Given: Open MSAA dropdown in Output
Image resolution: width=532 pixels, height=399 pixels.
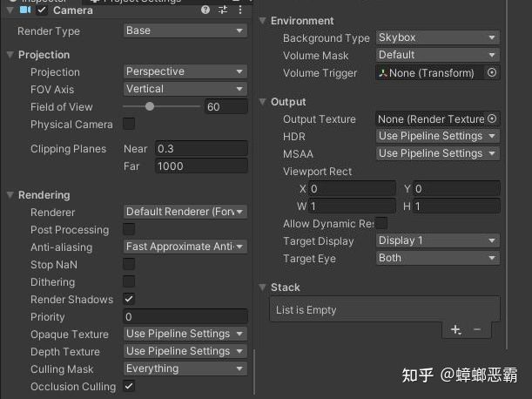Looking at the screenshot, I should (438, 153).
